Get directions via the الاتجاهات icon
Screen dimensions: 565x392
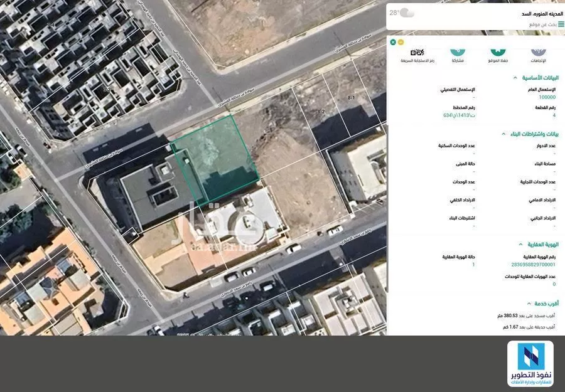click(x=539, y=53)
